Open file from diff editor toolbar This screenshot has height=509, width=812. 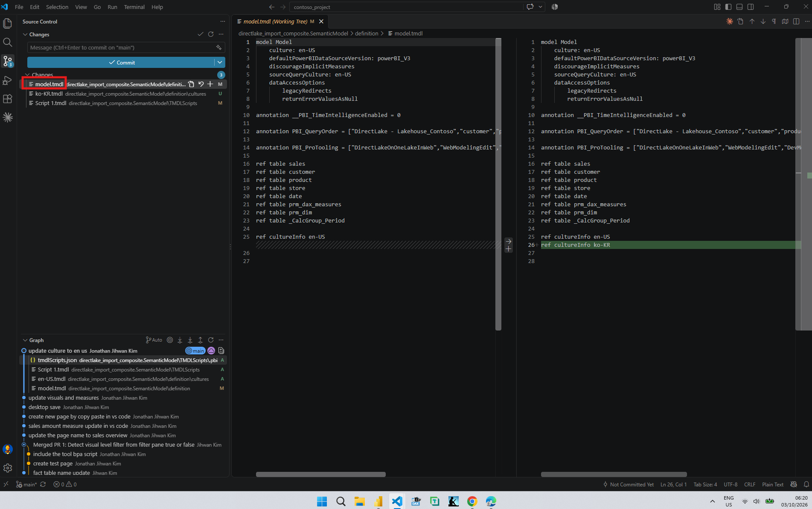pyautogui.click(x=740, y=21)
